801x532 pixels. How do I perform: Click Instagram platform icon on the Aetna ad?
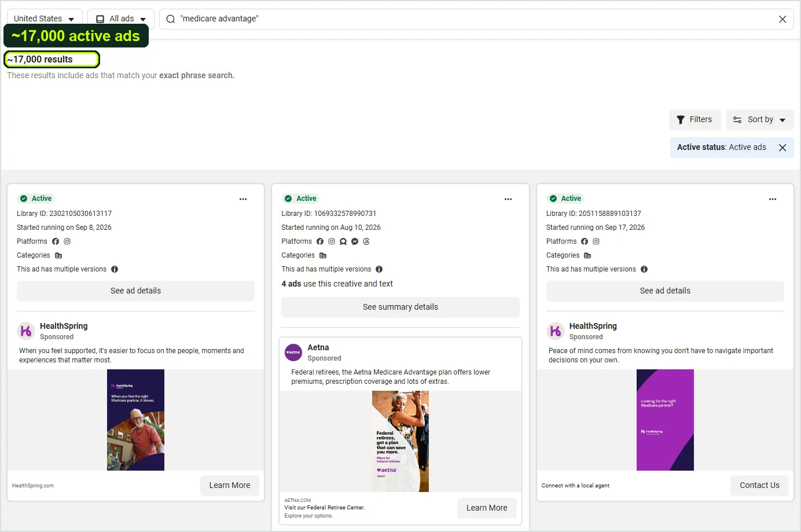pyautogui.click(x=332, y=241)
